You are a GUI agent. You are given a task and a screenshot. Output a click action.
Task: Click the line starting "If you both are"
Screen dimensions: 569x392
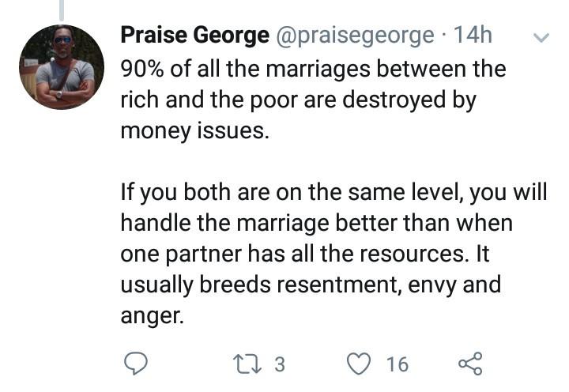pyautogui.click(x=333, y=192)
